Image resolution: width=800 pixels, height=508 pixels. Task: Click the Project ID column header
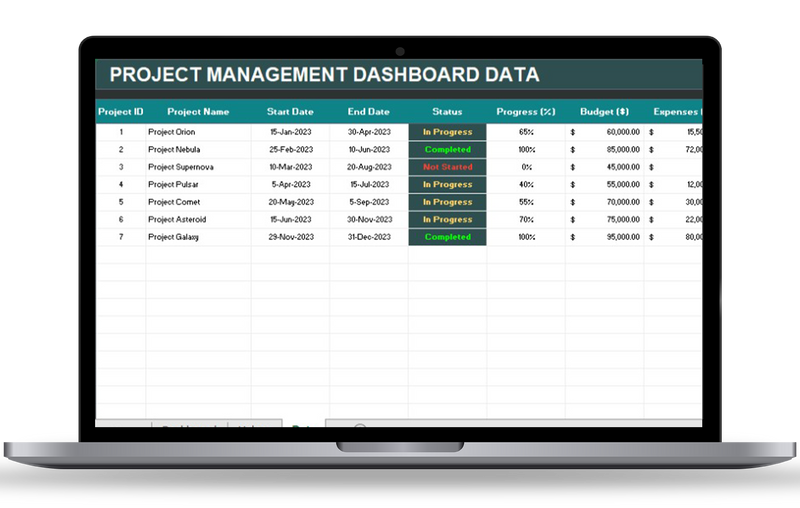(120, 112)
